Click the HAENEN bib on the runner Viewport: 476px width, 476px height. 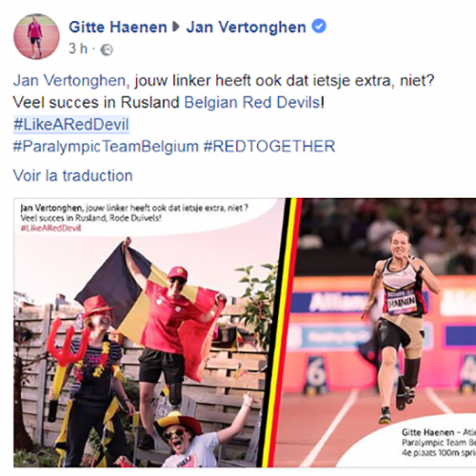(401, 304)
